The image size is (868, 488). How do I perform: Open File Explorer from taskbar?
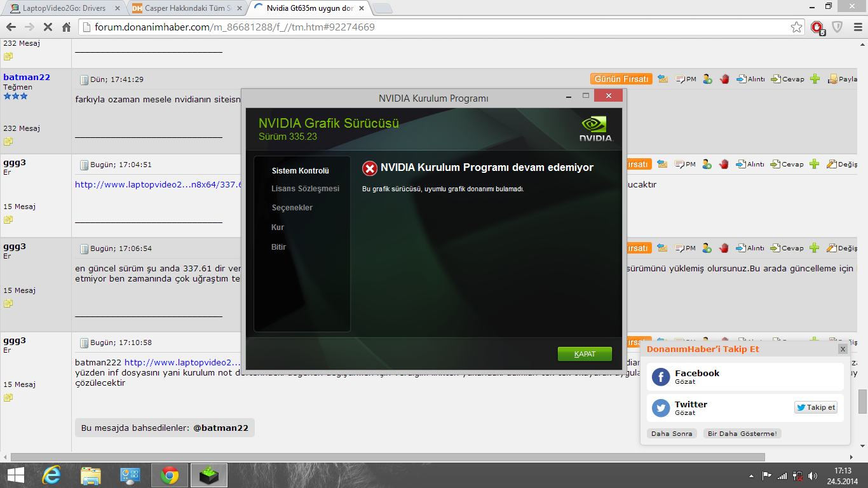point(91,475)
